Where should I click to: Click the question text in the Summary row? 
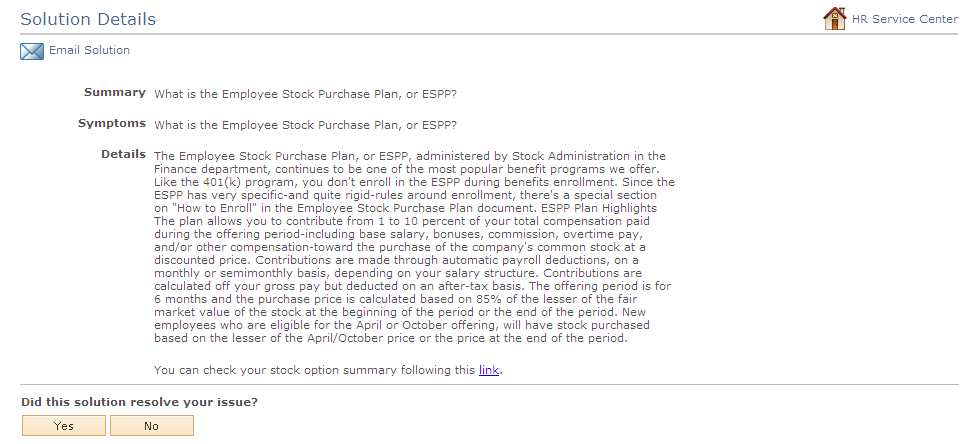(305, 94)
